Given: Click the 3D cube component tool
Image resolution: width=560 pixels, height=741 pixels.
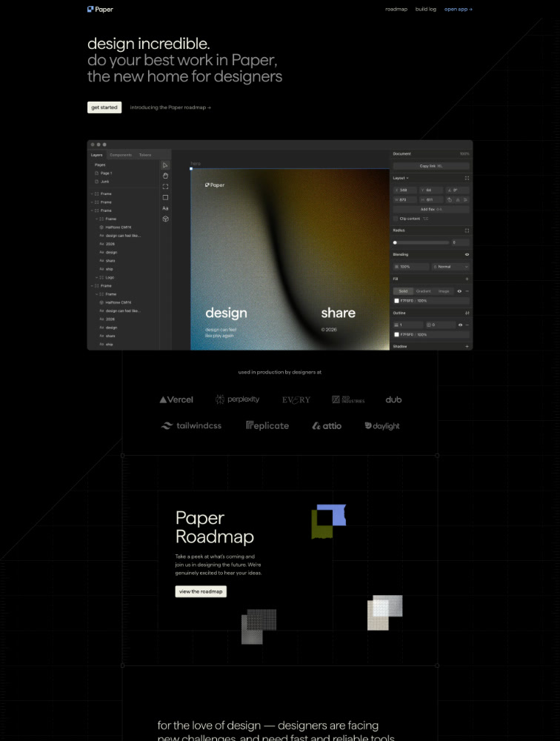Looking at the screenshot, I should click(165, 219).
